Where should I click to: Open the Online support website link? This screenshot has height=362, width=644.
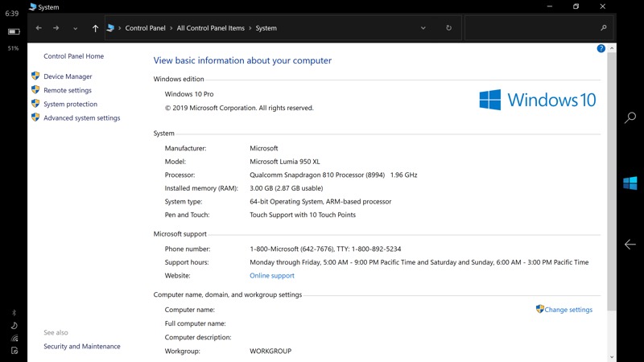[x=272, y=275]
